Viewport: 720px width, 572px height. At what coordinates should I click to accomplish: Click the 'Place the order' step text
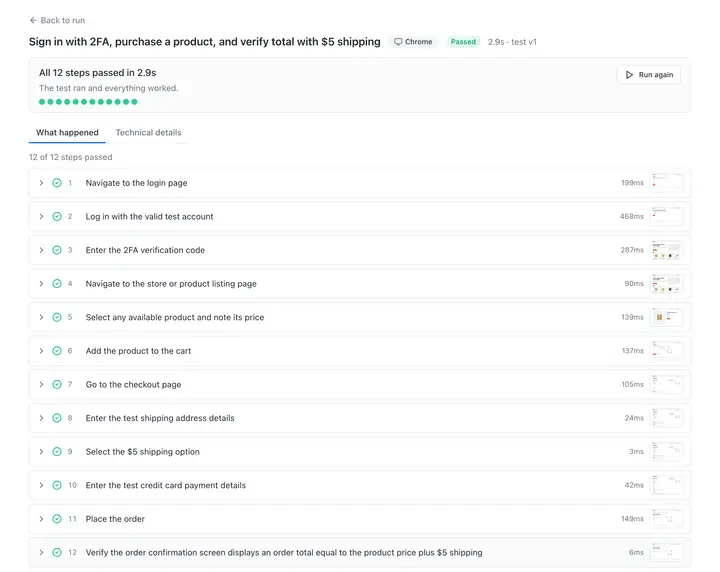tap(115, 519)
